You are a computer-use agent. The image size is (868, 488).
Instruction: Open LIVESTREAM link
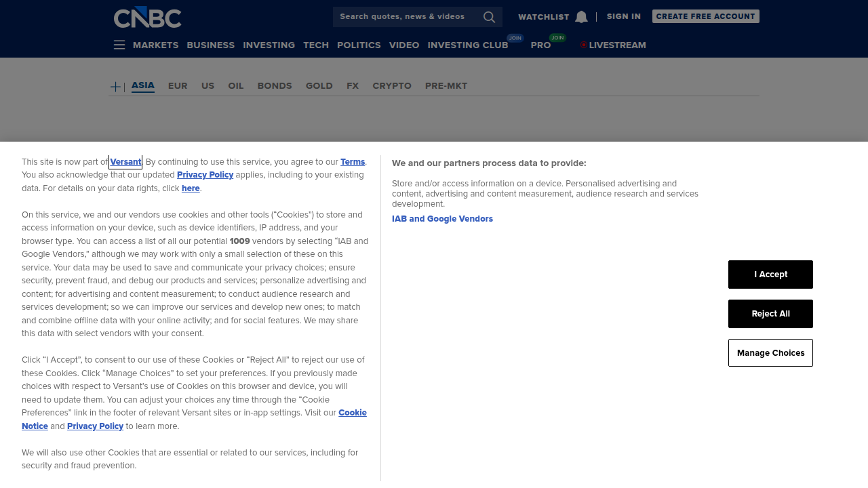tap(618, 45)
